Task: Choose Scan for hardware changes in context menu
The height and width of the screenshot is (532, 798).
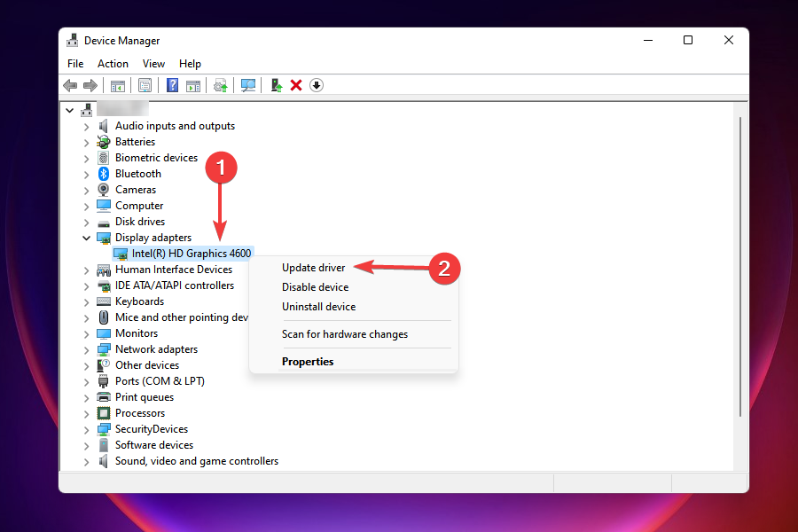Action: 345,334
